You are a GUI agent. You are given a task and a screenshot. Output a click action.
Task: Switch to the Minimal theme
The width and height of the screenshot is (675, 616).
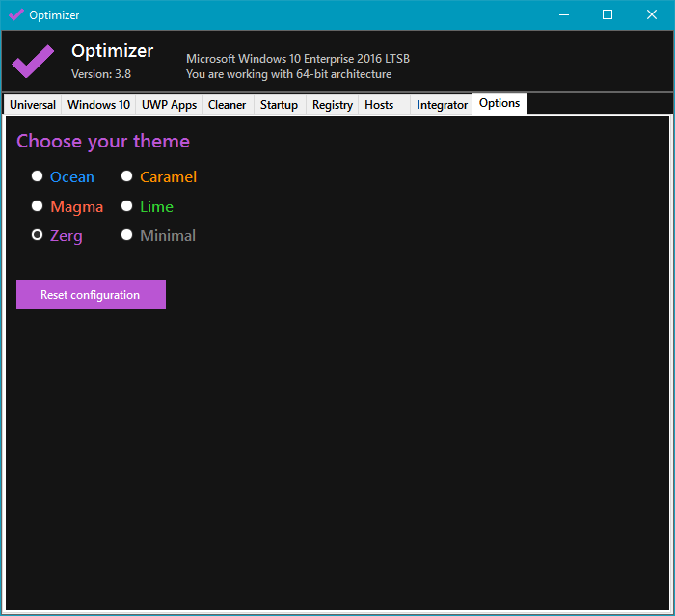tap(127, 235)
